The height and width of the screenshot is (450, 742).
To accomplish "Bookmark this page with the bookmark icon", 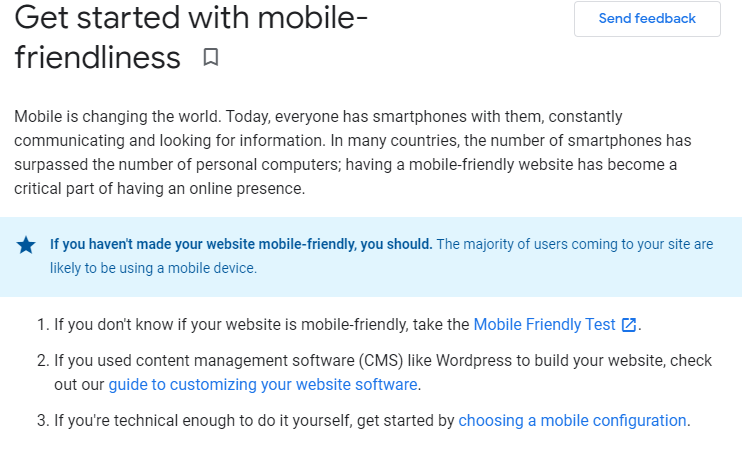I will pyautogui.click(x=211, y=57).
